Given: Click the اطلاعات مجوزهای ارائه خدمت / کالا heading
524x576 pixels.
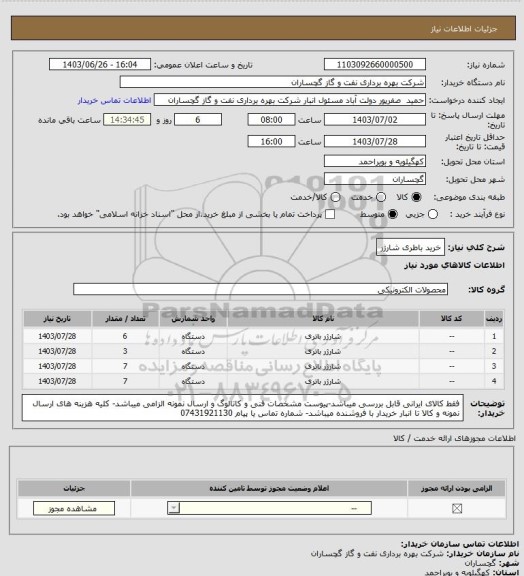Looking at the screenshot, I should pyautogui.click(x=455, y=438).
